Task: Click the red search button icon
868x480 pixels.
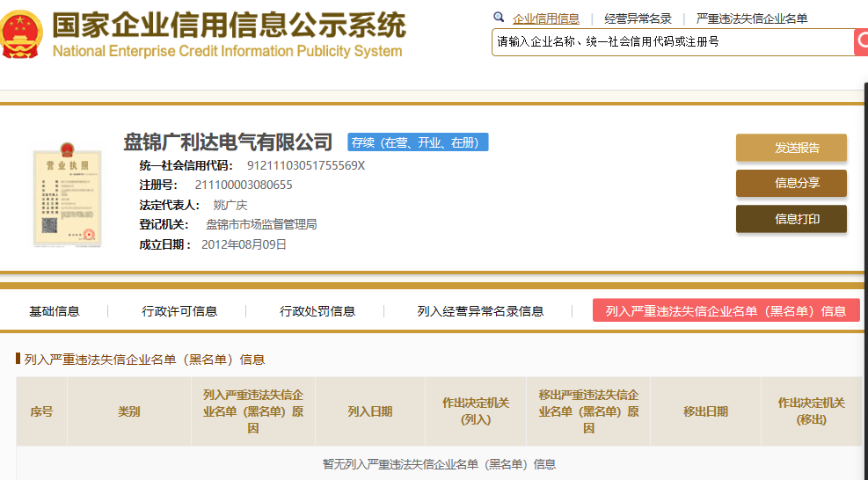Action: 861,42
